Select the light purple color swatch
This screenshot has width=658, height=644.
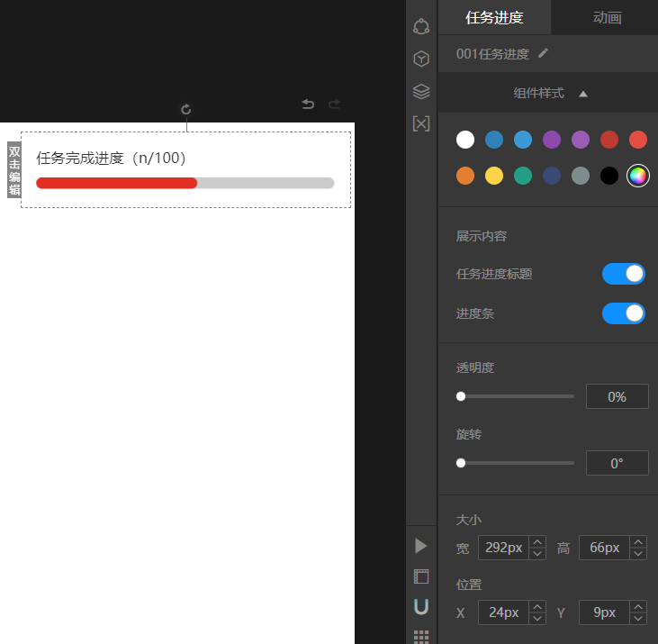[x=581, y=140]
